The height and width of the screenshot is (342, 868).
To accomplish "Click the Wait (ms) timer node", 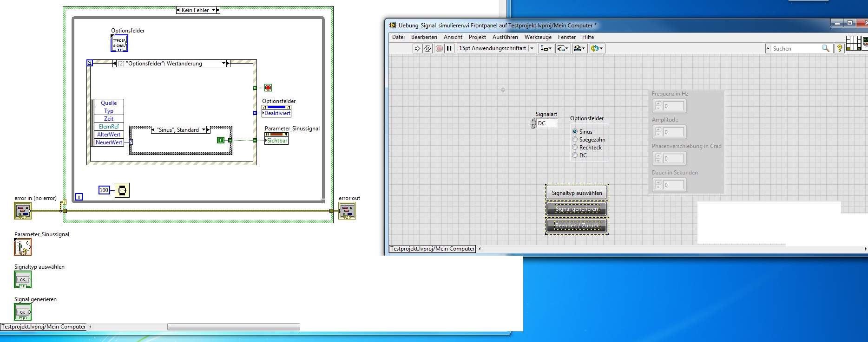I will coord(122,190).
